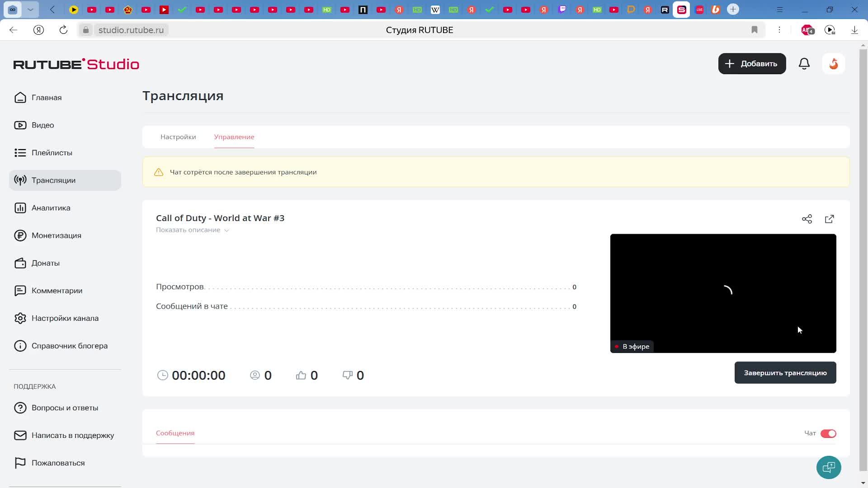Open the notifications bell
The width and height of the screenshot is (868, 488).
804,64
